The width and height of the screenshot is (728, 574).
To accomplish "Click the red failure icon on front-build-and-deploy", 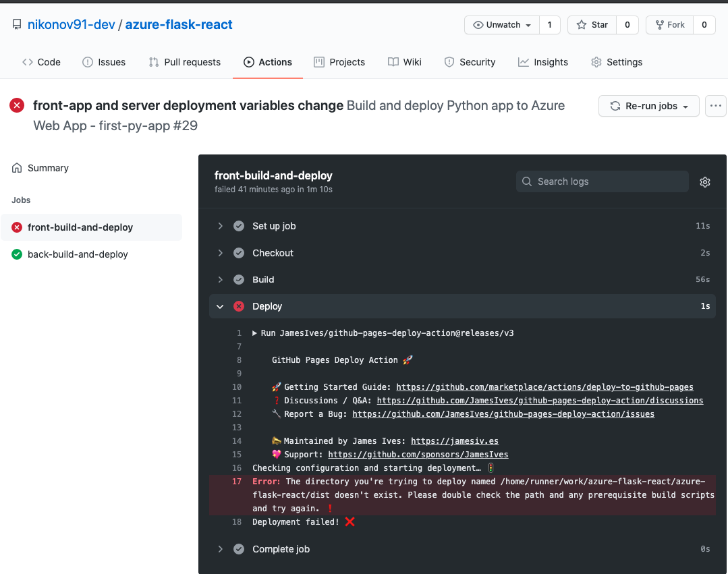I will pyautogui.click(x=17, y=227).
